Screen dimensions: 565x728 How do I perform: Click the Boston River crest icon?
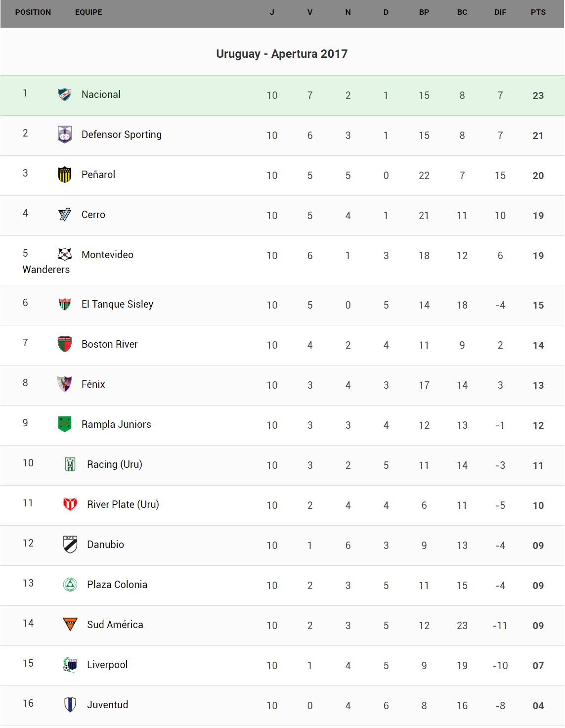[65, 344]
